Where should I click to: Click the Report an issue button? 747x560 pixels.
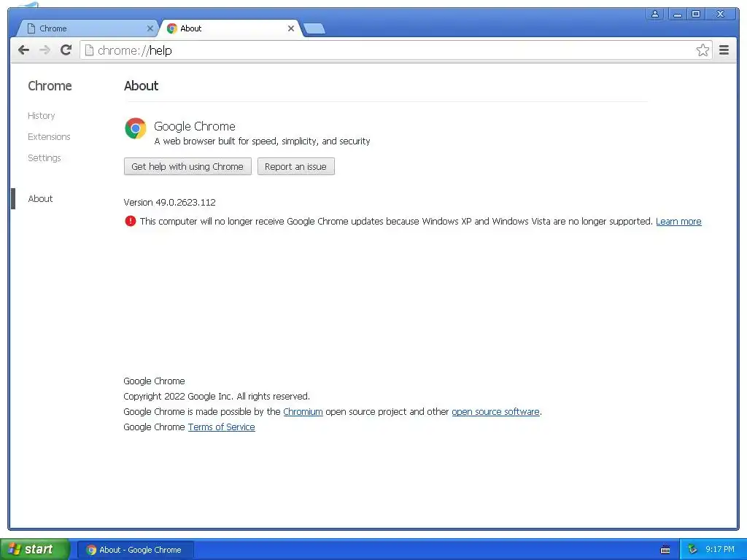296,167
